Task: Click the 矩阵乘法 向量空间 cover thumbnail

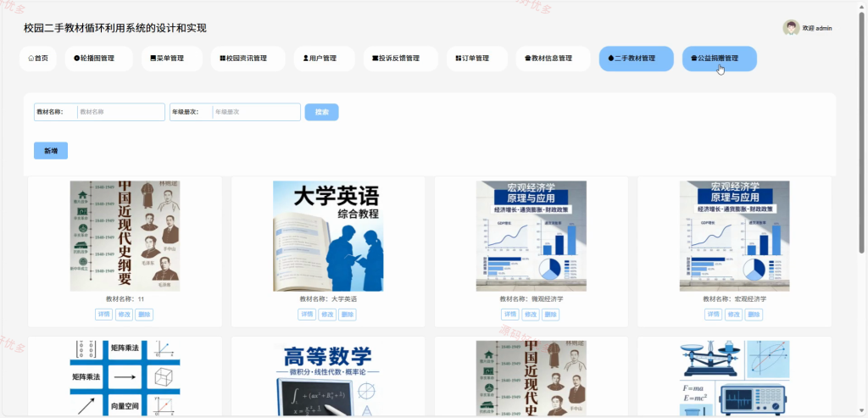Action: (x=125, y=378)
